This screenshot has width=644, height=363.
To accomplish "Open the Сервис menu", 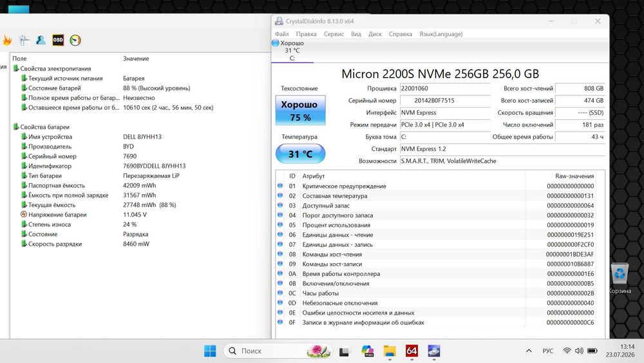I will [x=334, y=34].
